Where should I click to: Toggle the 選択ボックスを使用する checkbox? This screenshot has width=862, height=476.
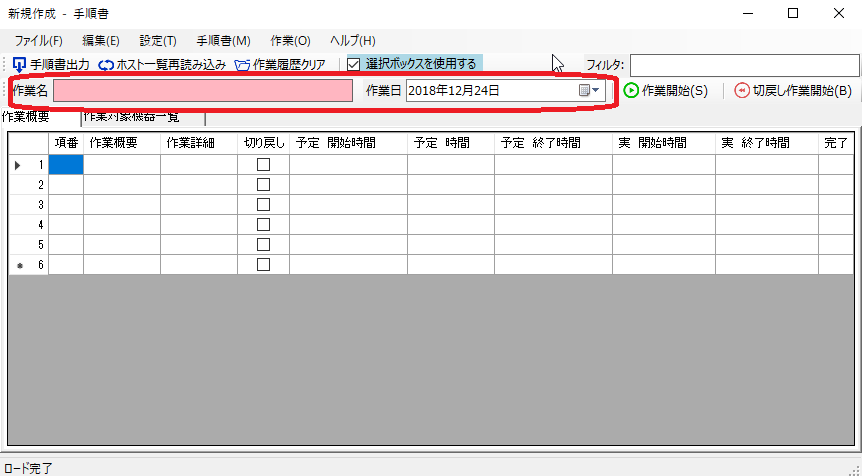pos(353,64)
